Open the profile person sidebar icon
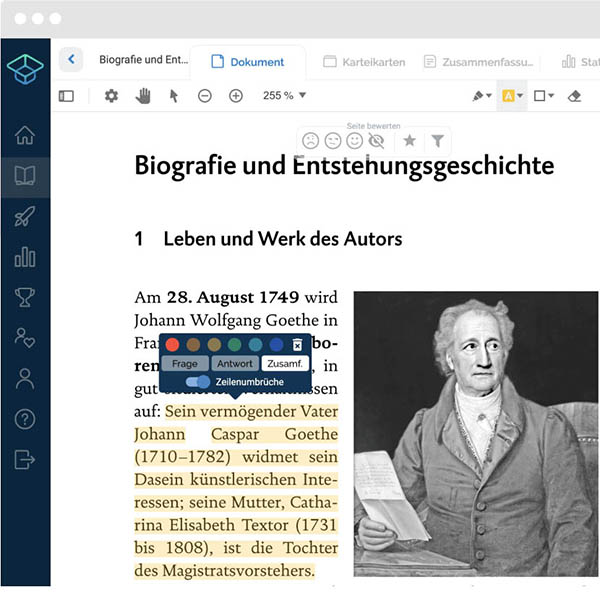Screen dimensions: 600x600 click(25, 379)
